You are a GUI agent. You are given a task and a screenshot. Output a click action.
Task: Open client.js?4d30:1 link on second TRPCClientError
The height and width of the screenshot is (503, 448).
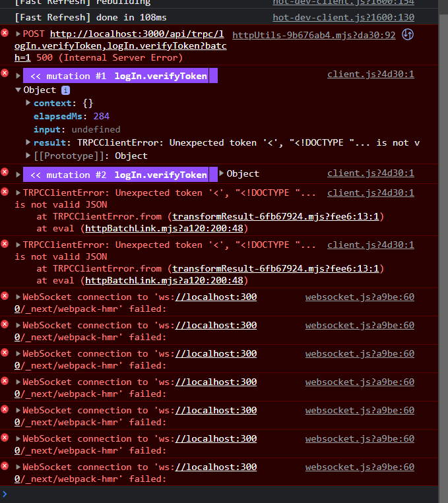371,245
